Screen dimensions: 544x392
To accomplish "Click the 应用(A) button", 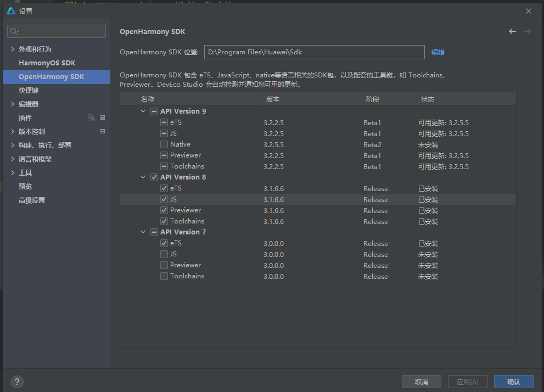I will click(x=468, y=382).
